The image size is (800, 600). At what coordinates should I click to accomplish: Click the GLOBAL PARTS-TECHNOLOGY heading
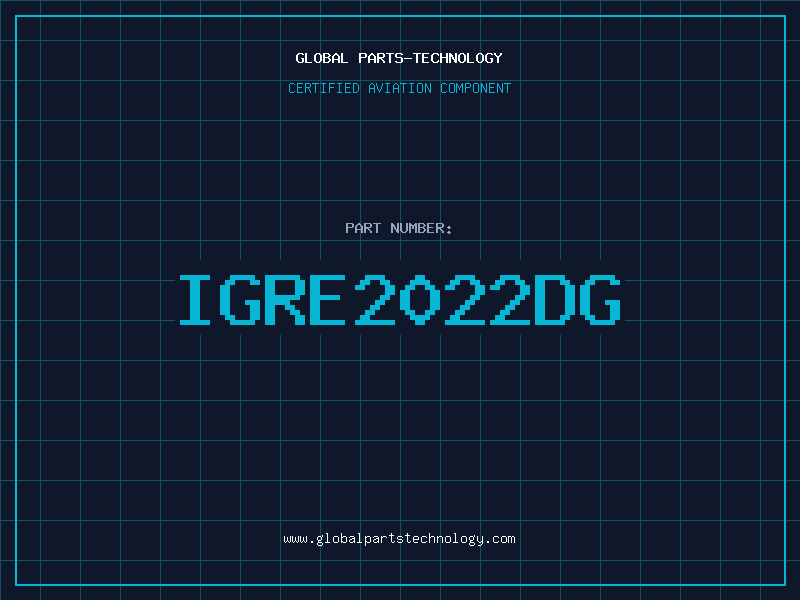[399, 58]
